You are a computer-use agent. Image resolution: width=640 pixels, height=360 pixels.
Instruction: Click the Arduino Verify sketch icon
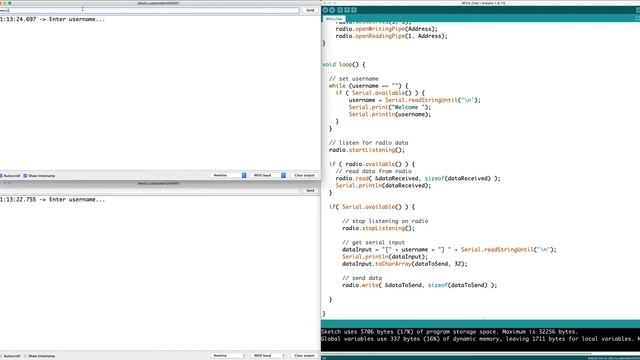325,10
